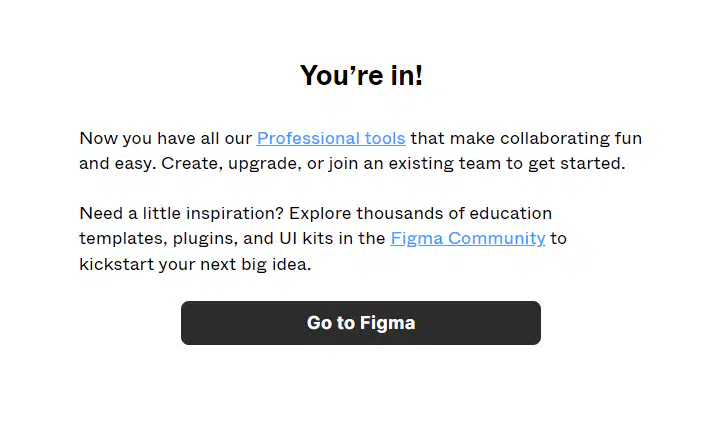The width and height of the screenshot is (720, 429).
Task: Click the "You're in!" heading
Action: pos(361,75)
